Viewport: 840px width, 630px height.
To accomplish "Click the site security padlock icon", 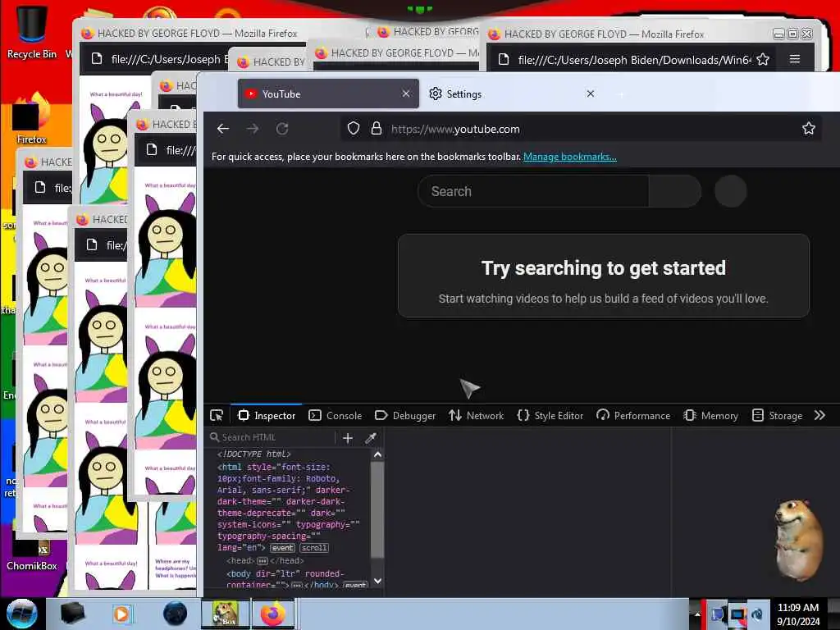I will pos(377,129).
